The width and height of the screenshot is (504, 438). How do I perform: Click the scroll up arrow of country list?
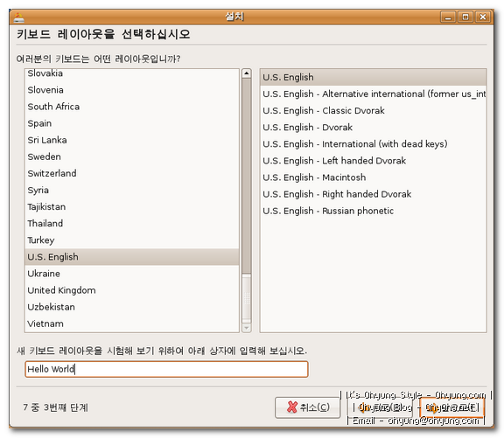(x=247, y=73)
